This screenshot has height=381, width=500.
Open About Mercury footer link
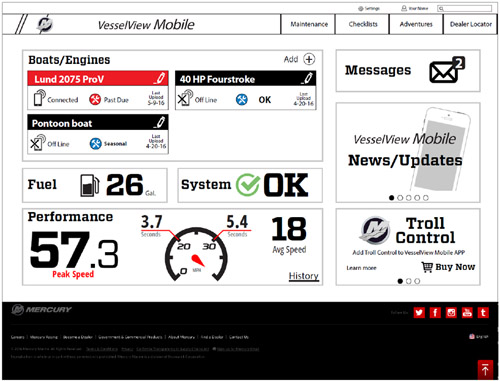click(181, 337)
